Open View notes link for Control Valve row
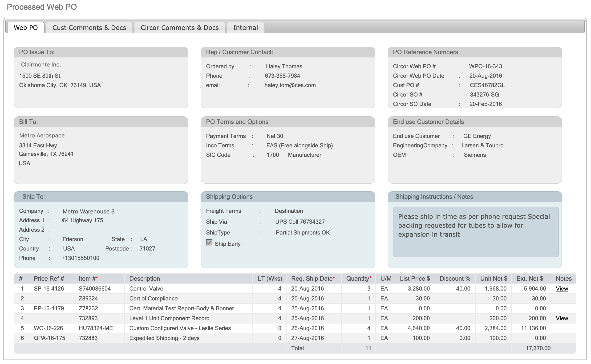591x364 pixels. pos(562,289)
